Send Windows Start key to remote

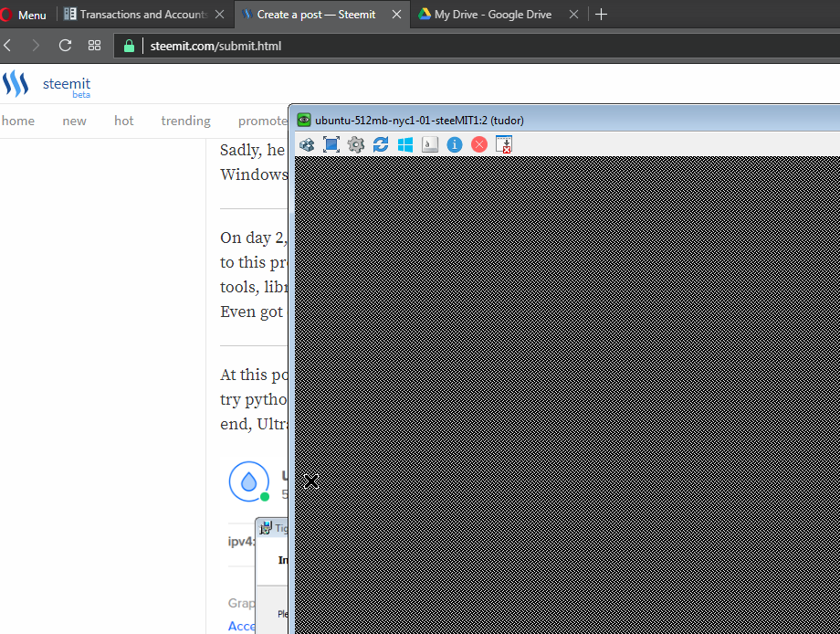(x=405, y=144)
